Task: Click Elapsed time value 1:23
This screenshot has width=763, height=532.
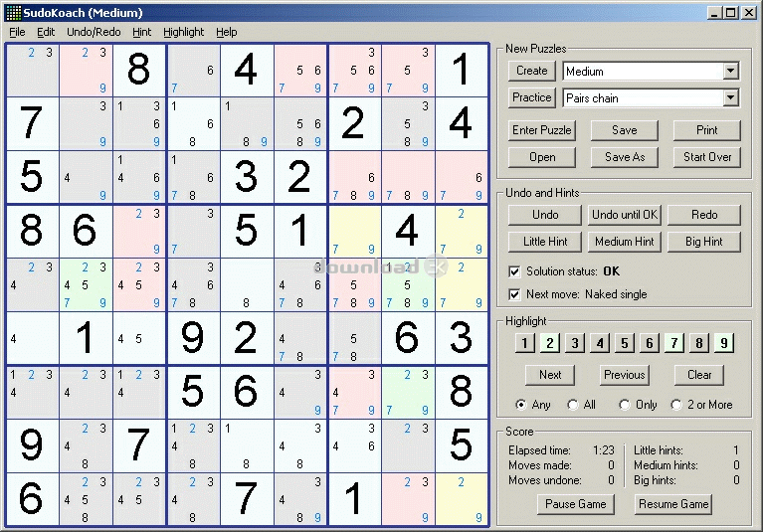Action: 604,450
